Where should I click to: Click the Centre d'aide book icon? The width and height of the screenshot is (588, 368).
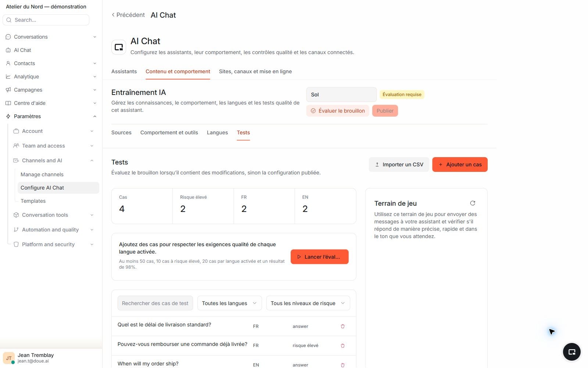pyautogui.click(x=8, y=103)
